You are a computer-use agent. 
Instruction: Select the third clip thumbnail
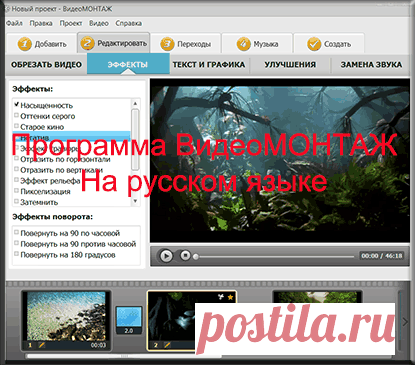(x=317, y=297)
